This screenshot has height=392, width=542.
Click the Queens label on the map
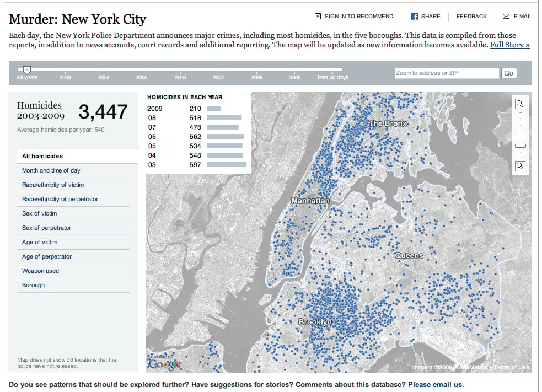point(409,255)
